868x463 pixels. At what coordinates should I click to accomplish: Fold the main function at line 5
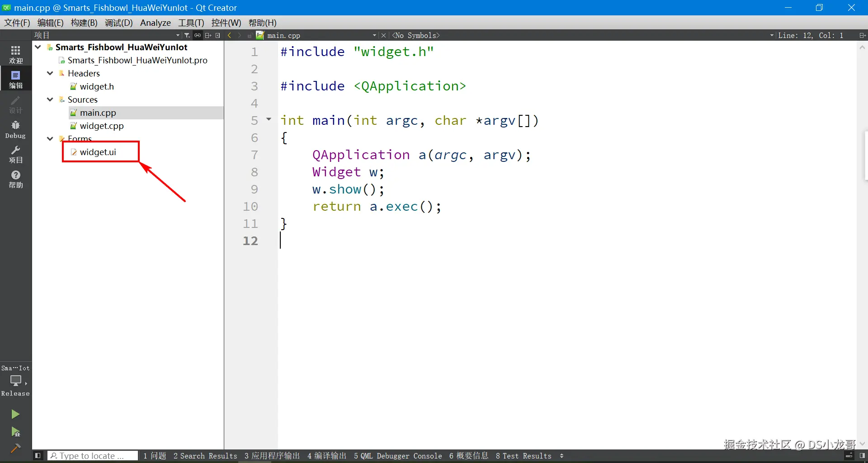tap(269, 119)
